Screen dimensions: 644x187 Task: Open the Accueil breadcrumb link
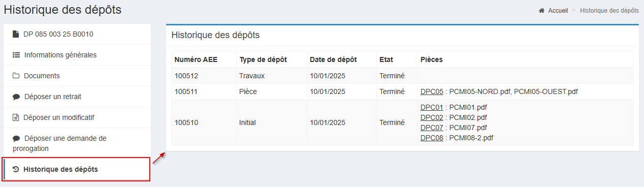coord(558,10)
